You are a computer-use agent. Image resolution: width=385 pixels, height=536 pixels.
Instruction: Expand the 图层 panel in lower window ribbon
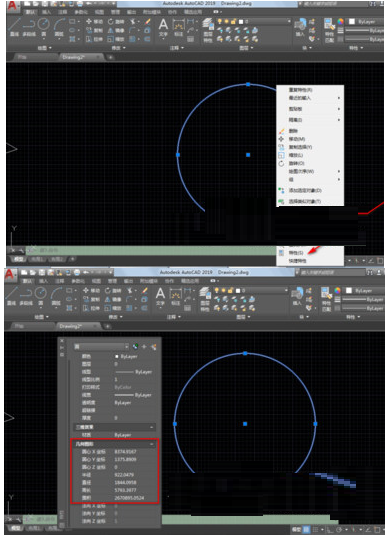[x=243, y=317]
